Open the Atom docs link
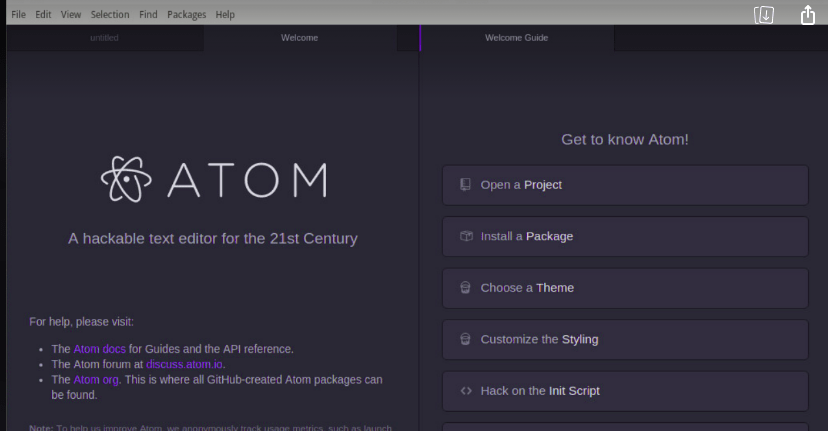828x431 pixels. coord(99,349)
